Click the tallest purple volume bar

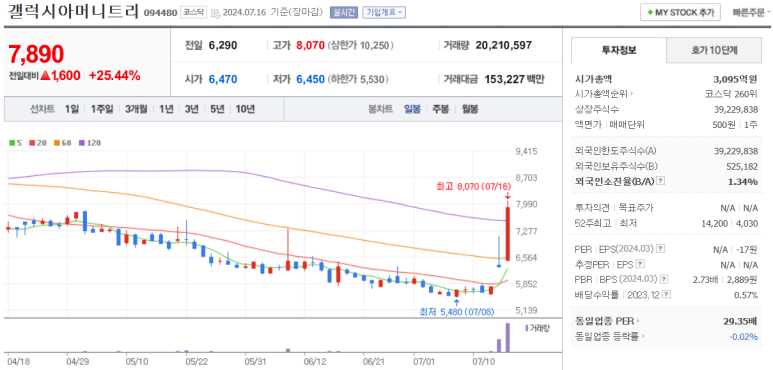pos(507,337)
